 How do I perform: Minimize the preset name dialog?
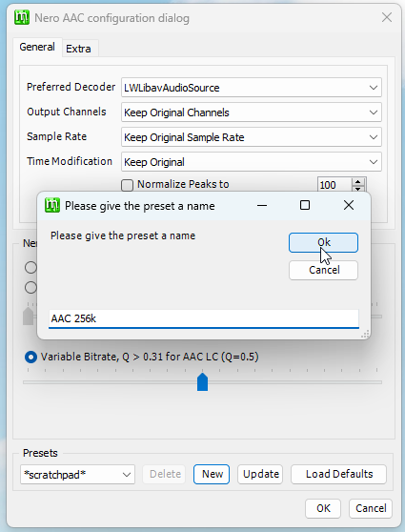click(x=262, y=205)
